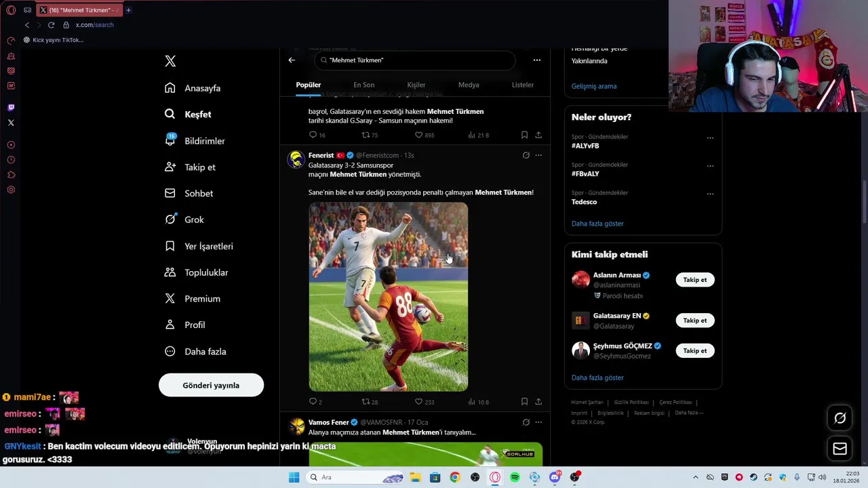
Task: Expand Daha fazla menu in sidebar
Action: [197, 352]
